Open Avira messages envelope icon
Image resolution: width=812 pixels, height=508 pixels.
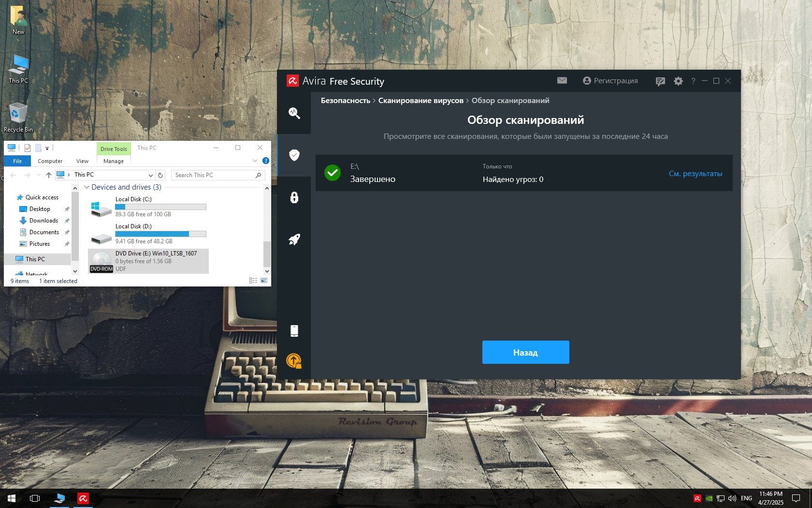click(x=562, y=81)
